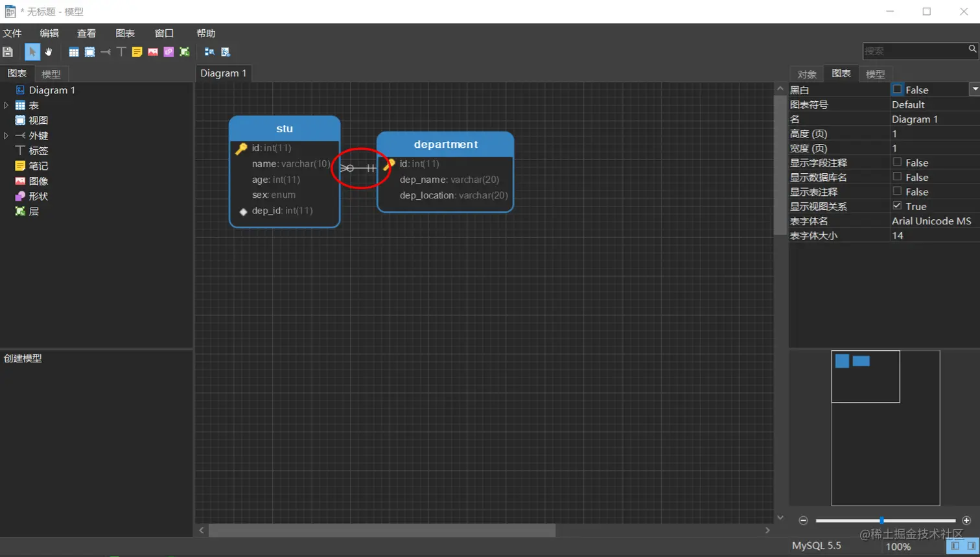Click the Save icon in the toolbar
The height and width of the screenshot is (557, 980).
point(8,52)
